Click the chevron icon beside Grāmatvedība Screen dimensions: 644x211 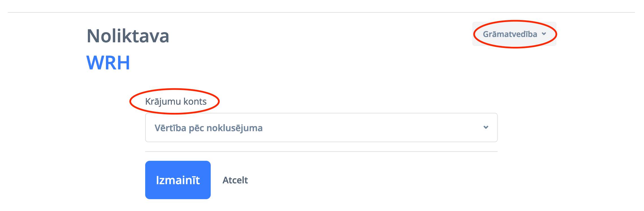[x=544, y=34]
